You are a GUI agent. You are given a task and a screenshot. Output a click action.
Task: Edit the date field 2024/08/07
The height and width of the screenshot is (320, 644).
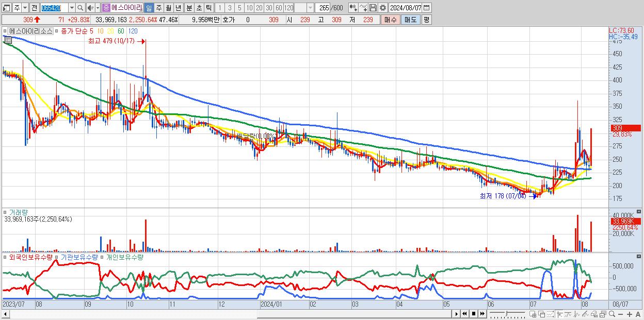pyautogui.click(x=406, y=8)
